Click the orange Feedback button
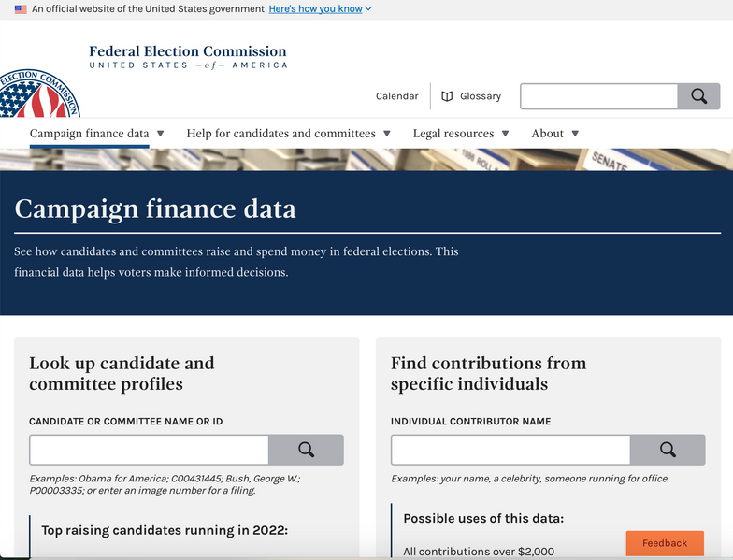Image resolution: width=733 pixels, height=560 pixels. pos(665,543)
